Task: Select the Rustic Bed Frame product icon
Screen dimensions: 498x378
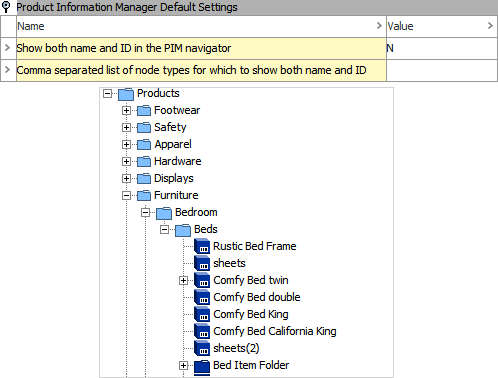Action: coord(202,246)
